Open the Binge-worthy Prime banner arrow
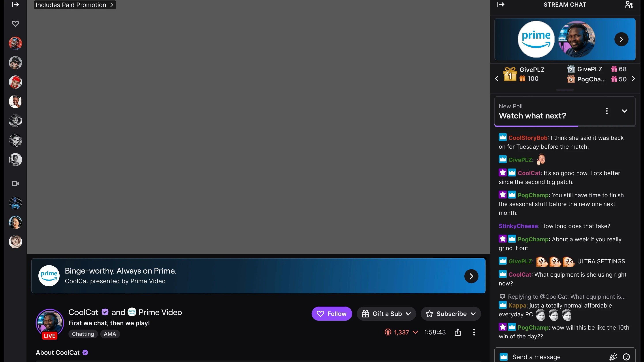This screenshot has height=362, width=644. pos(471,276)
